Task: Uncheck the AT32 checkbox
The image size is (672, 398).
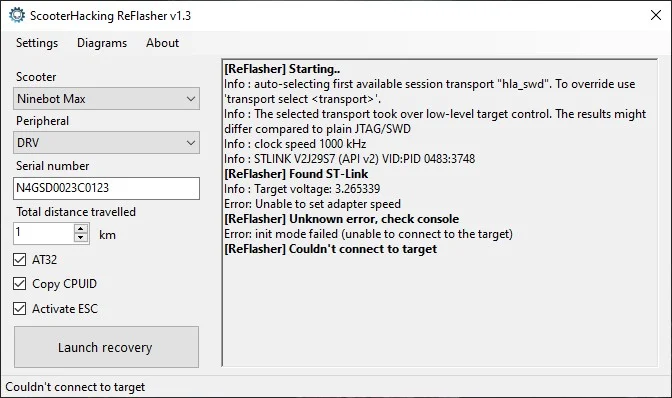Action: tap(19, 260)
